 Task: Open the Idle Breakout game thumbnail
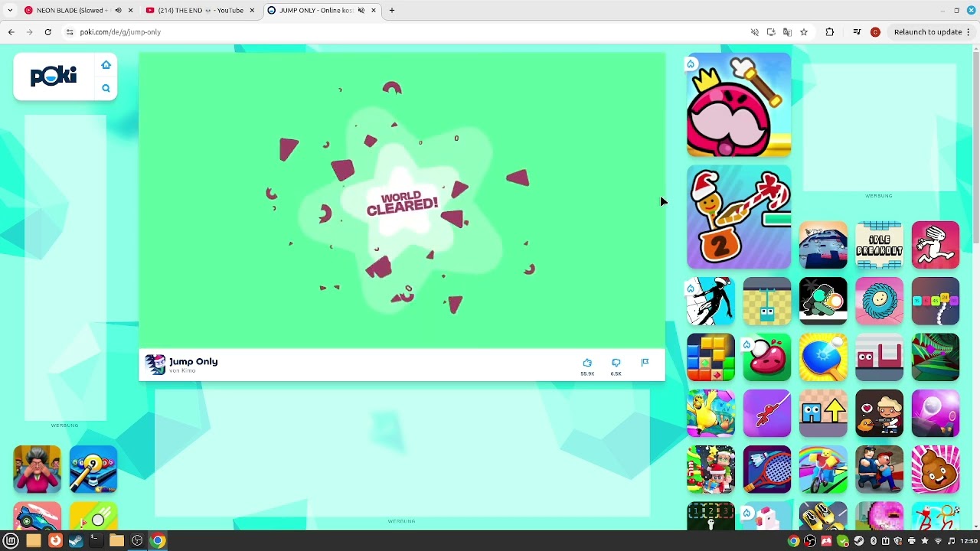pos(879,245)
